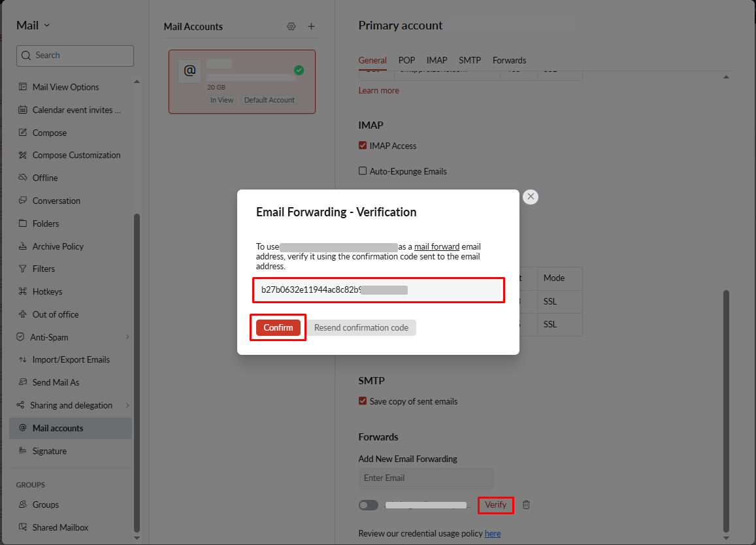Click the mail accounts settings gear icon
This screenshot has width=756, height=545.
(291, 27)
